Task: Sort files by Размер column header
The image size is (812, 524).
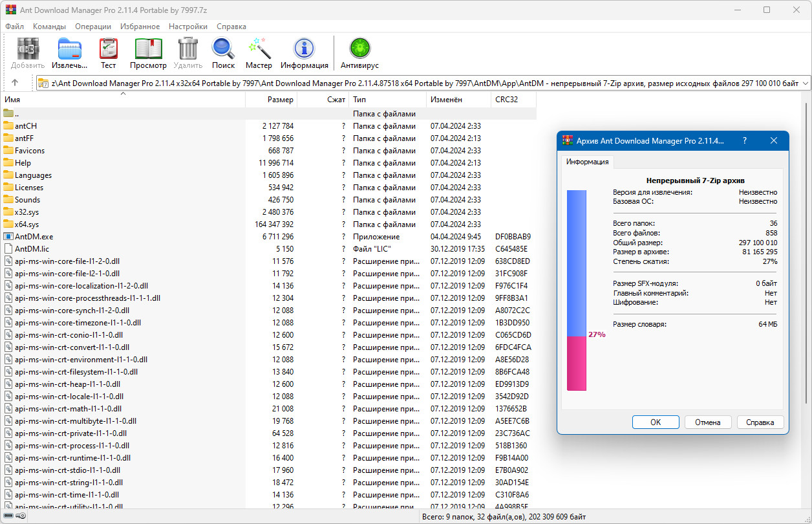Action: point(281,100)
